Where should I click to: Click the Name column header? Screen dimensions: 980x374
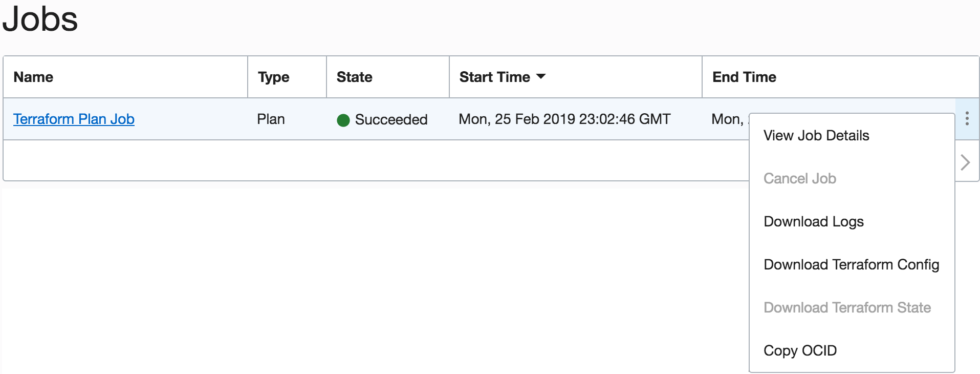[x=33, y=77]
